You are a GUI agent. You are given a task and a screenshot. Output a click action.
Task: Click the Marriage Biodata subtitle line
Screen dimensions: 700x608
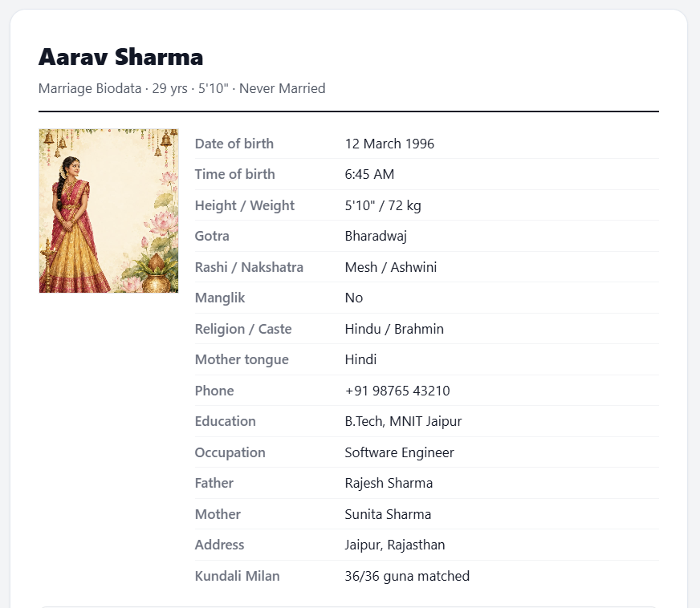[181, 88]
